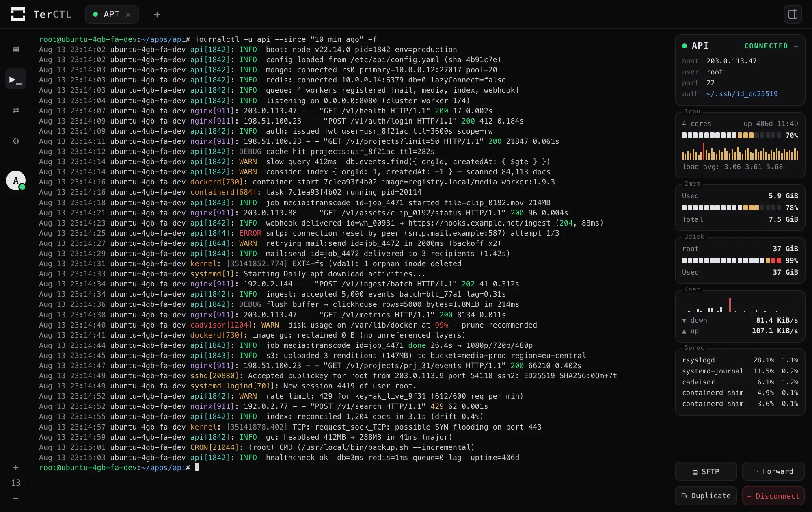812x512 pixels.
Task: Select the terminal sidebar icon
Action: tap(16, 80)
